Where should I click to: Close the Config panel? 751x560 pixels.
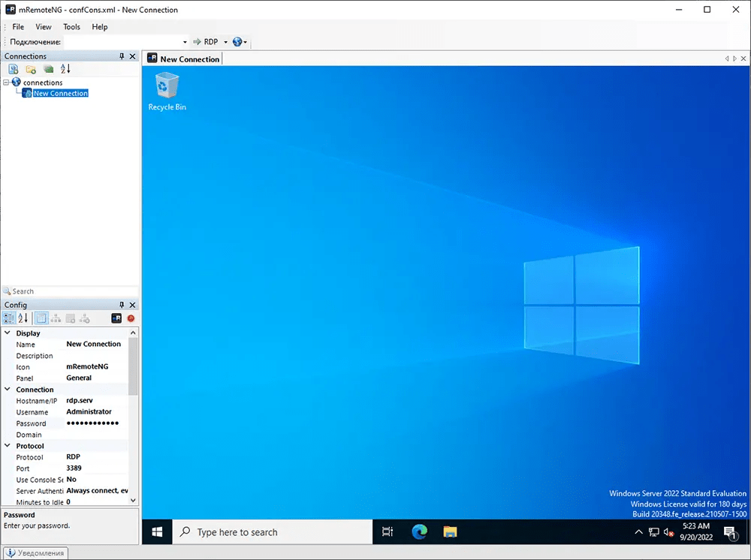point(133,305)
